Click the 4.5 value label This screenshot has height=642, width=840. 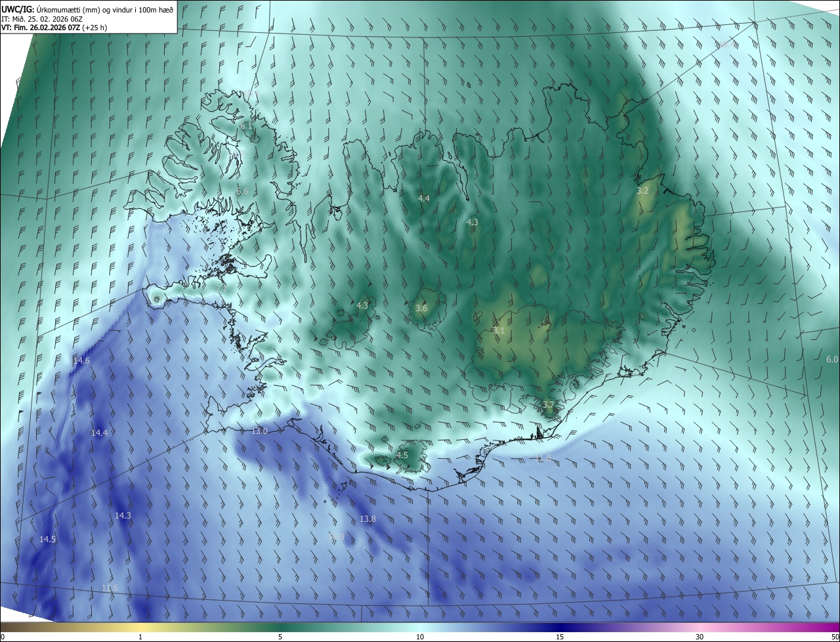[x=402, y=455]
